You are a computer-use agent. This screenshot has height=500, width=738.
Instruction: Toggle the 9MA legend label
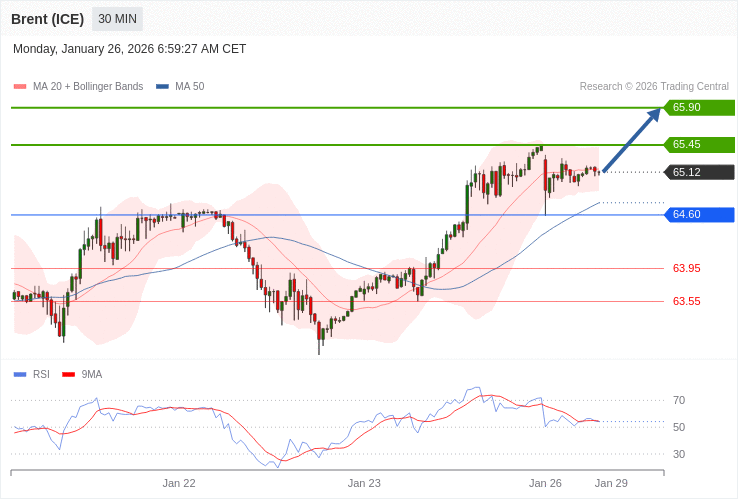pyautogui.click(x=92, y=375)
